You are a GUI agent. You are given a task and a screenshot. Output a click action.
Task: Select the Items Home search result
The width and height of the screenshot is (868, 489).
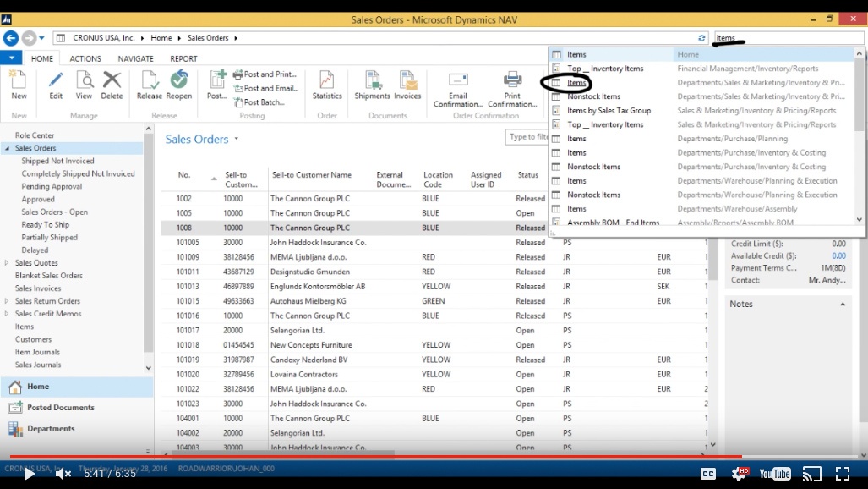pos(701,54)
